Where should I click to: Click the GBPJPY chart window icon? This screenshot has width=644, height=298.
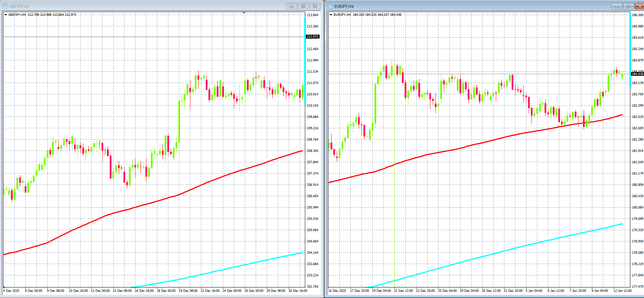5,6
